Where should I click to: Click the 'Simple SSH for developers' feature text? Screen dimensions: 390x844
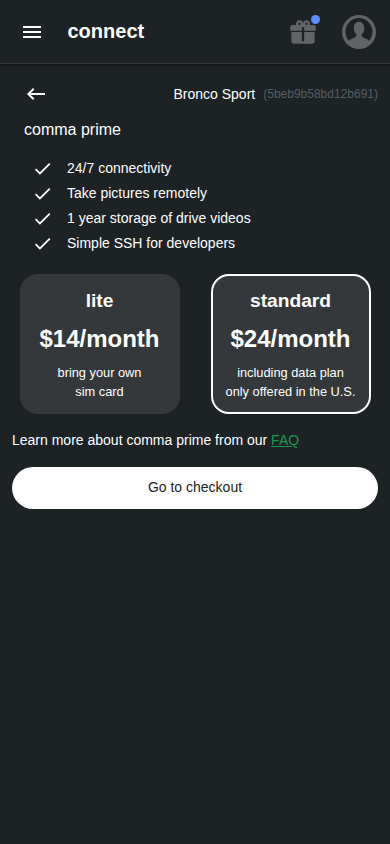click(x=151, y=243)
